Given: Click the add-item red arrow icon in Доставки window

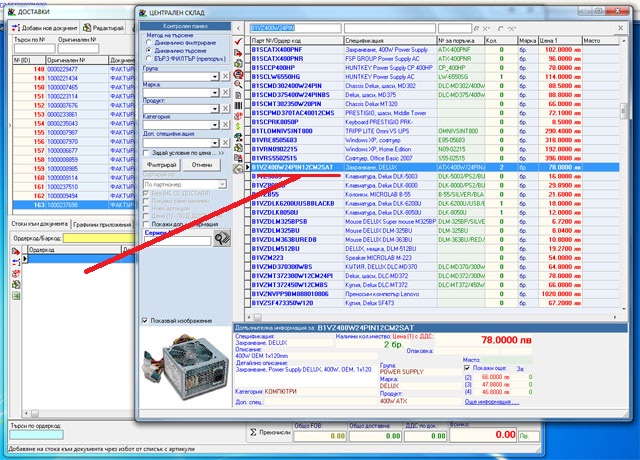Looking at the screenshot, I should tap(16, 251).
